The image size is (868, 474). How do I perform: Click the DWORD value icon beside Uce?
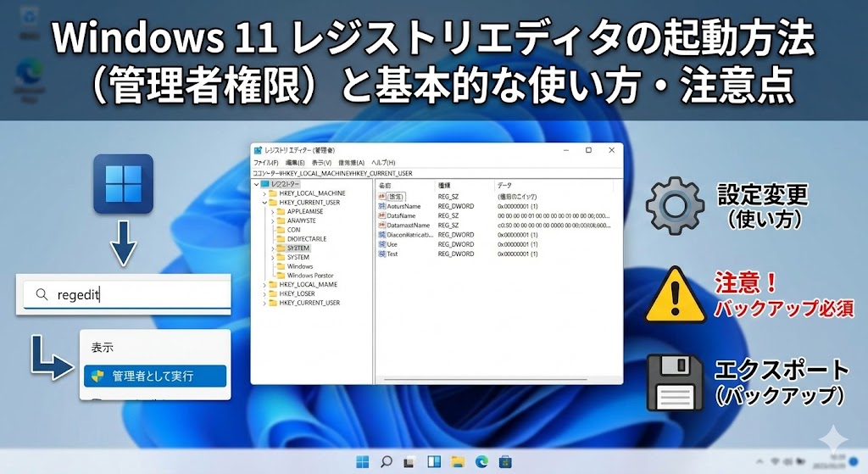tap(382, 244)
